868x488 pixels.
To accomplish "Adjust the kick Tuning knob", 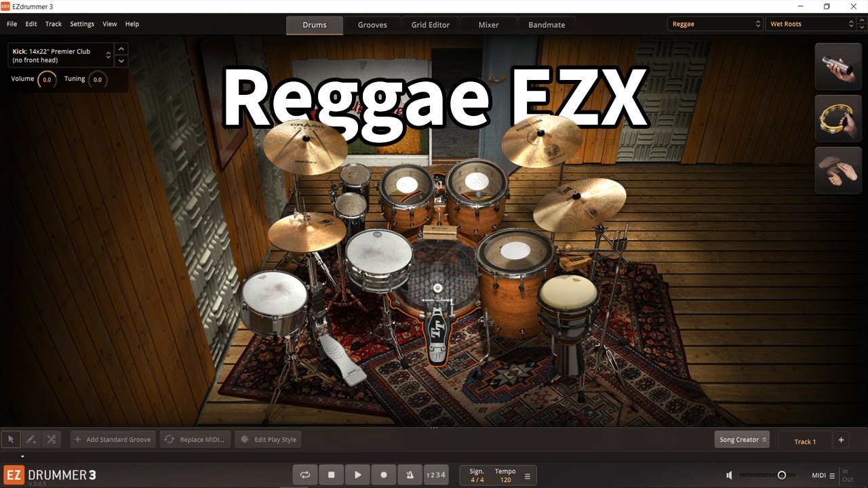I will (x=98, y=79).
